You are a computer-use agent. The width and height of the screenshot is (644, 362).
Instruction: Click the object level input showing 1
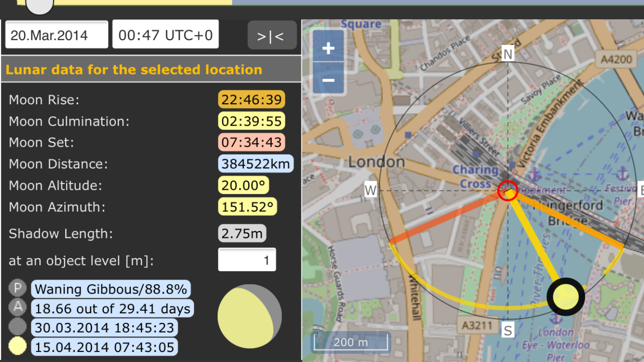point(247,261)
